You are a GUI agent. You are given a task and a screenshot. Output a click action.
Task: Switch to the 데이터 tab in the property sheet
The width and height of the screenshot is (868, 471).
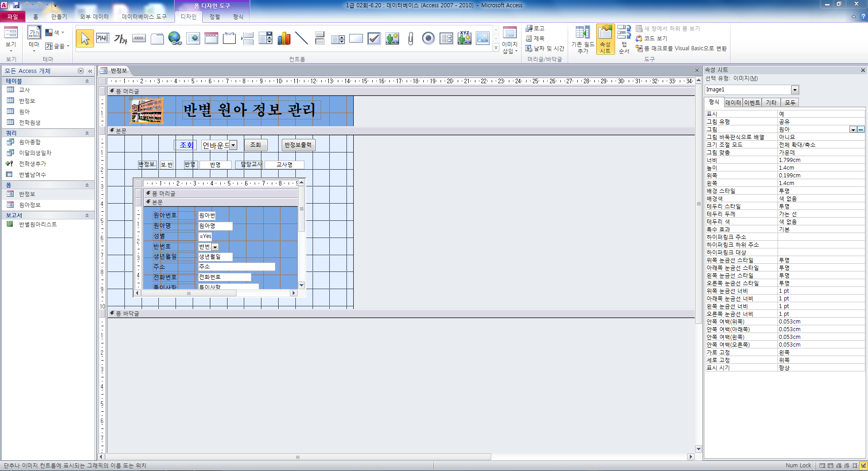(x=733, y=103)
